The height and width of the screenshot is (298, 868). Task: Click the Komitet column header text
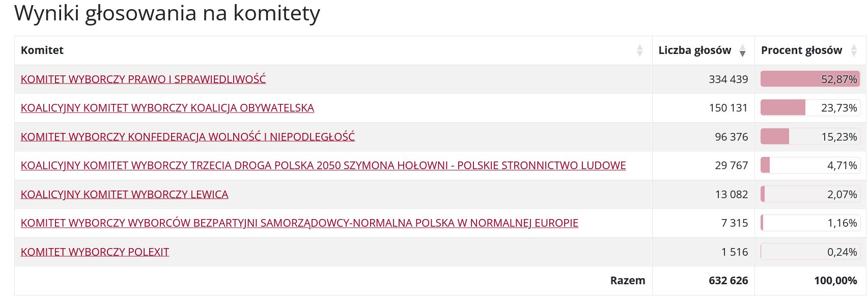[x=42, y=50]
